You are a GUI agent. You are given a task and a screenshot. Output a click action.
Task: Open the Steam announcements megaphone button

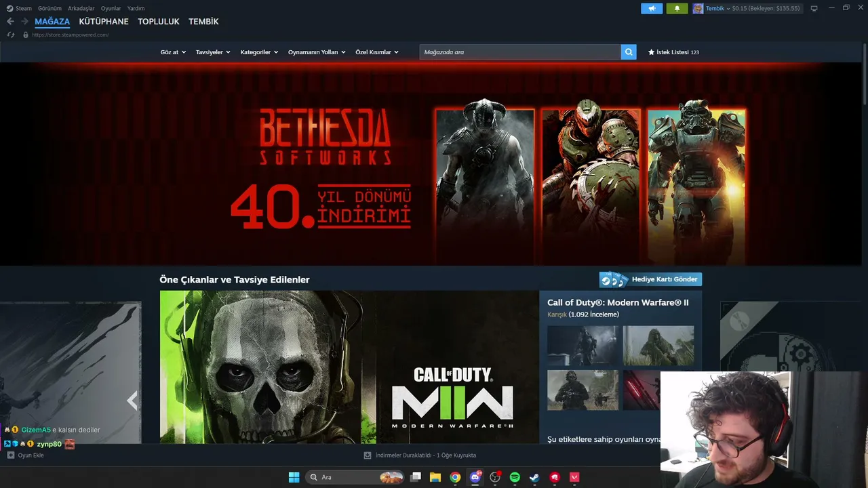pos(652,8)
